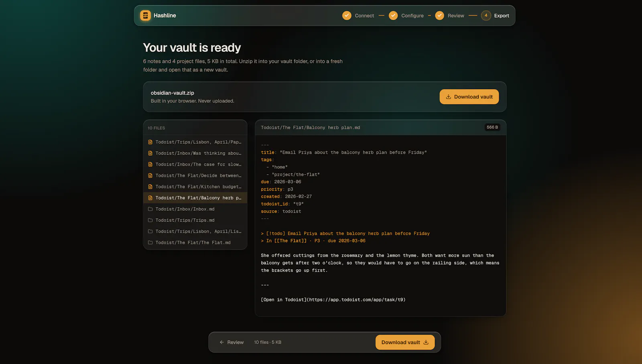Open Todoist/Inbox/The case for slow… note

click(195, 165)
